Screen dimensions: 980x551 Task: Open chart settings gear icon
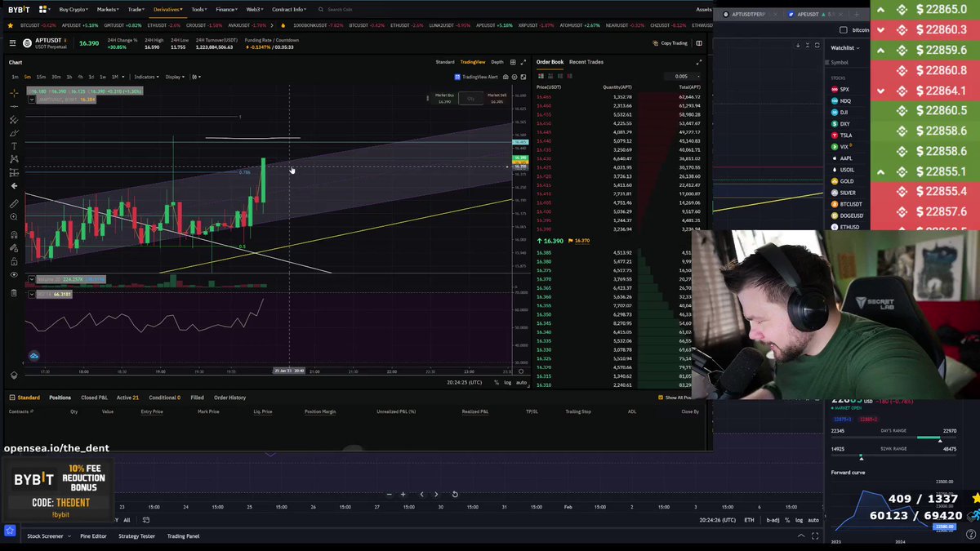coord(514,77)
